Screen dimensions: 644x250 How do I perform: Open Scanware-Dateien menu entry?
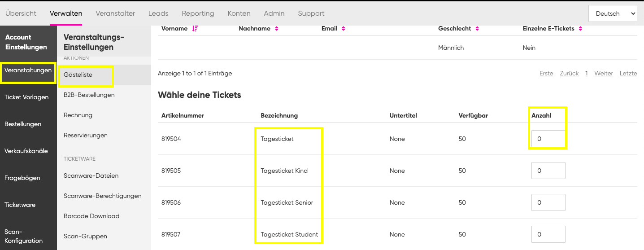[91, 175]
